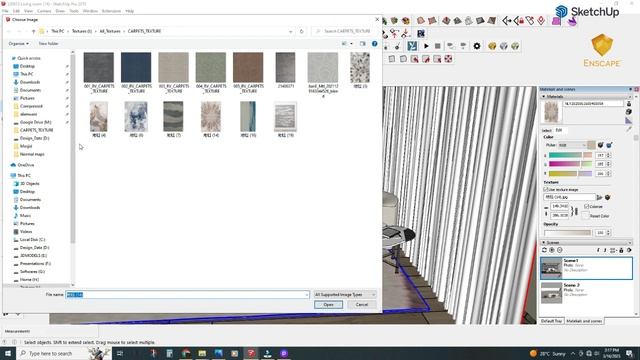
Task: Click the Search CARPETS_TEXTURE box
Action: point(345,31)
